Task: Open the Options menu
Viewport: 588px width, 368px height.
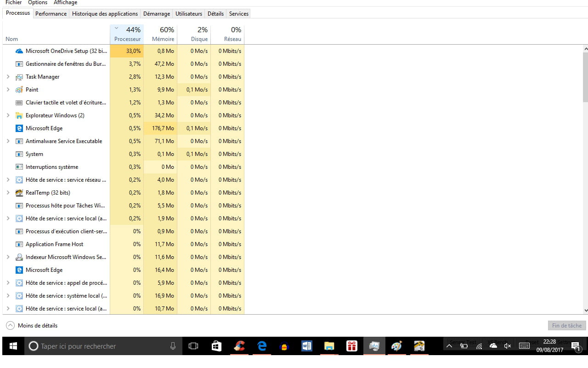Action: click(x=38, y=3)
